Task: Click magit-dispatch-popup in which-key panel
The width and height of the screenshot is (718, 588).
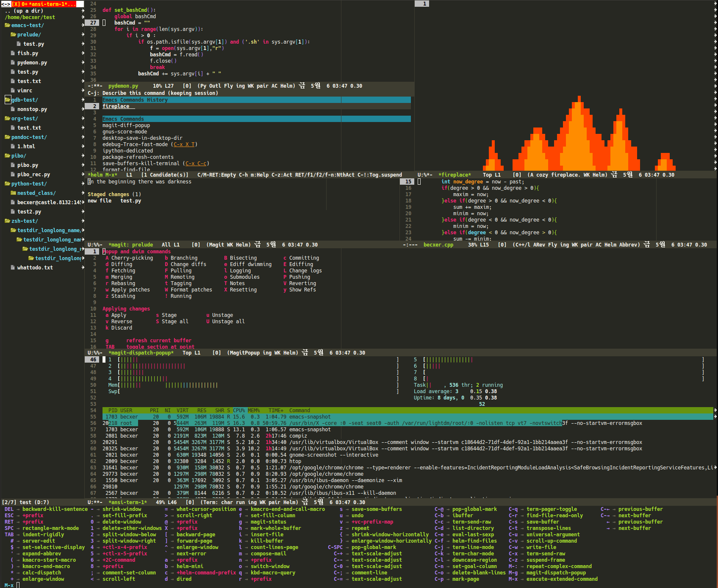Action: pos(556,573)
